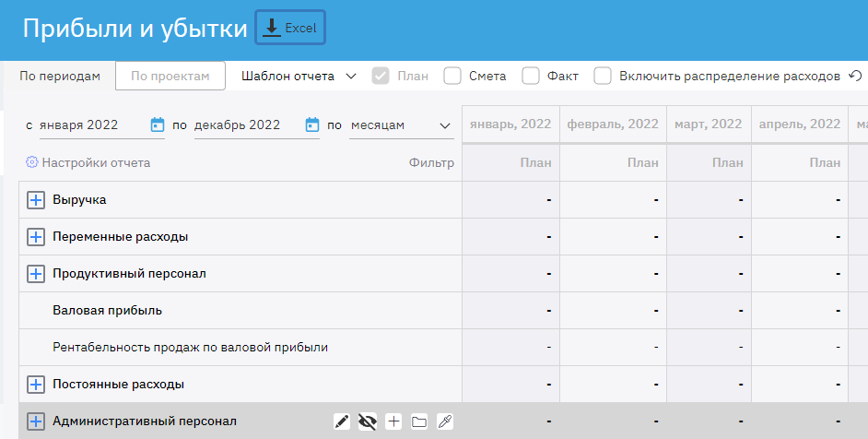Open the Шаблон отчета dropdown
The height and width of the screenshot is (439, 868).
coord(299,76)
